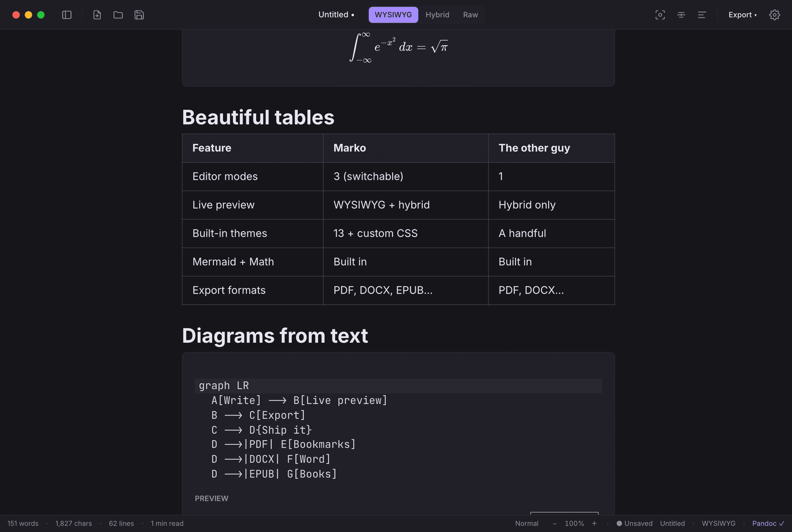This screenshot has width=792, height=532.
Task: Save the document with the floppy disk icon
Action: tap(139, 15)
